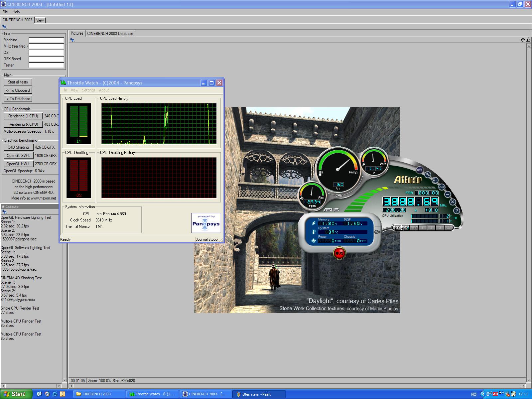
Task: Open AI Booster wrench settings icon
Action: [x=428, y=175]
